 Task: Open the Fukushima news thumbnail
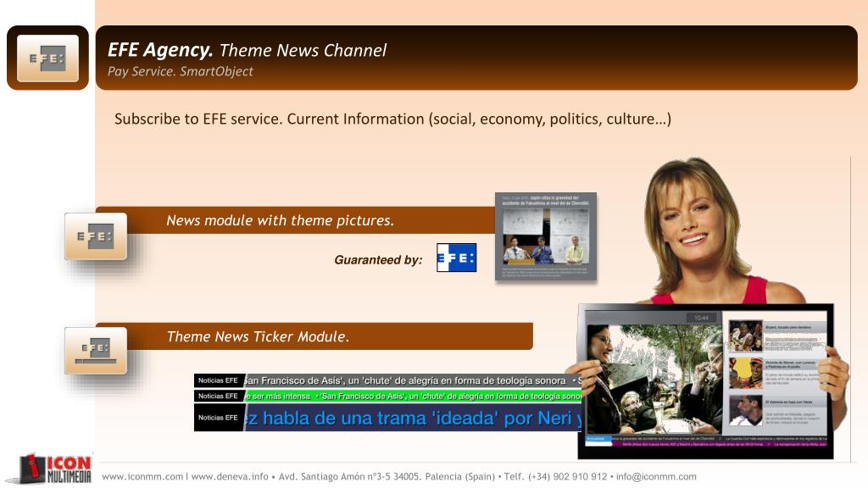pos(546,236)
